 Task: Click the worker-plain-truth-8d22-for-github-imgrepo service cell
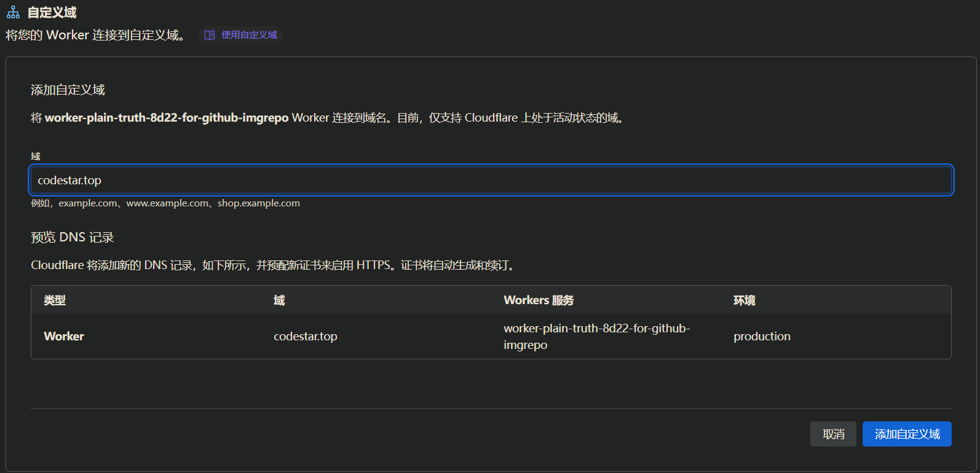597,337
